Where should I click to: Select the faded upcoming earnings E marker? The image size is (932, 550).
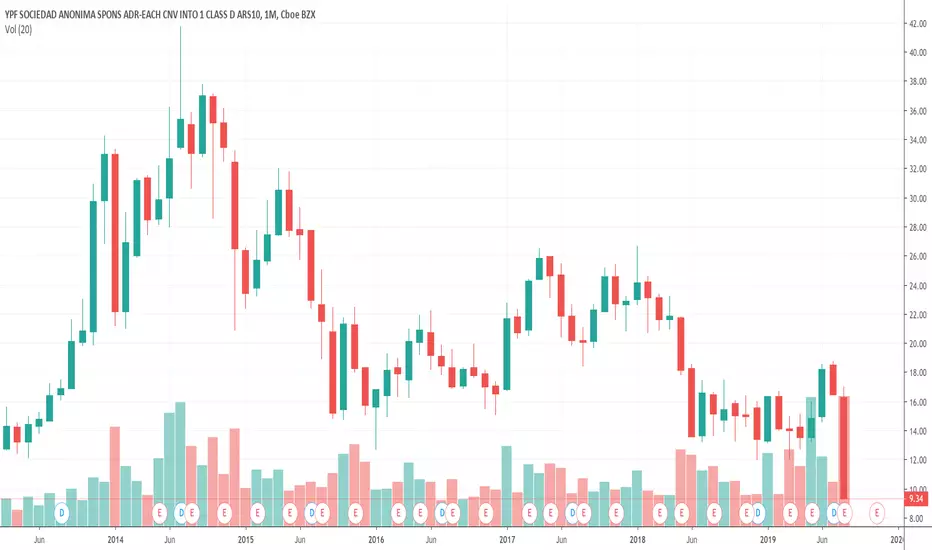click(877, 513)
